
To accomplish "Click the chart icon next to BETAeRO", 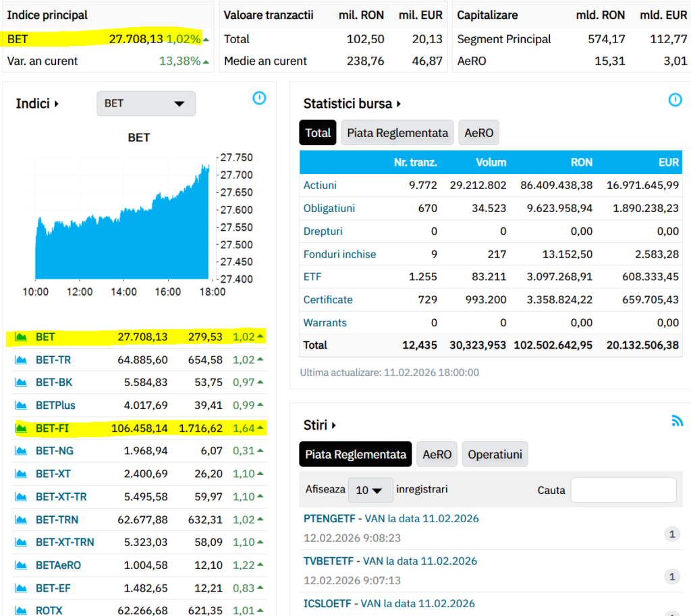I will [x=21, y=565].
